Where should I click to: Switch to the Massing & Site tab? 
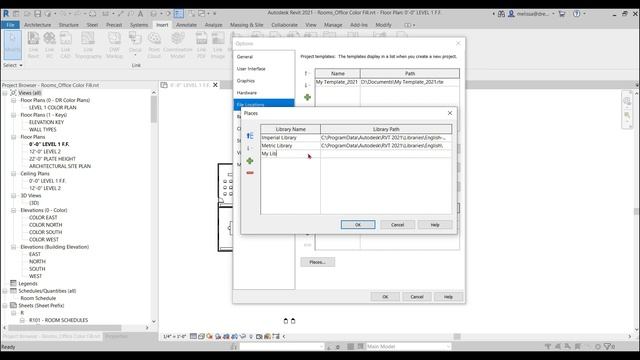247,25
